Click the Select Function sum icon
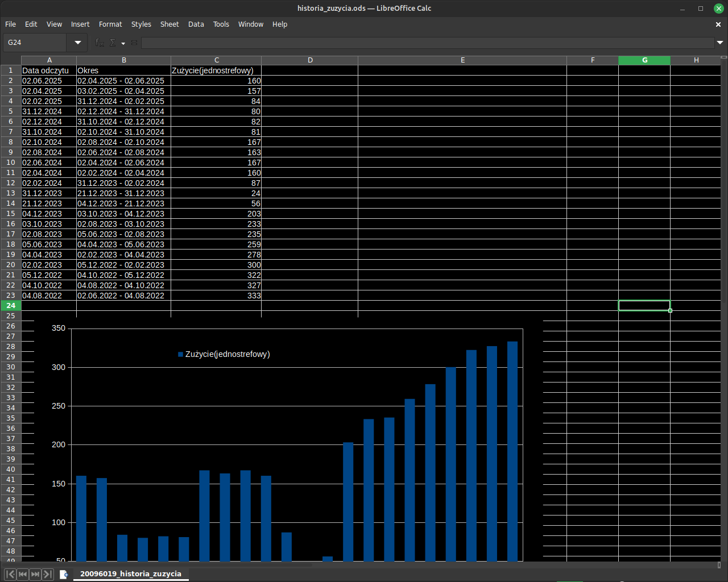The width and height of the screenshot is (728, 582). pos(112,43)
